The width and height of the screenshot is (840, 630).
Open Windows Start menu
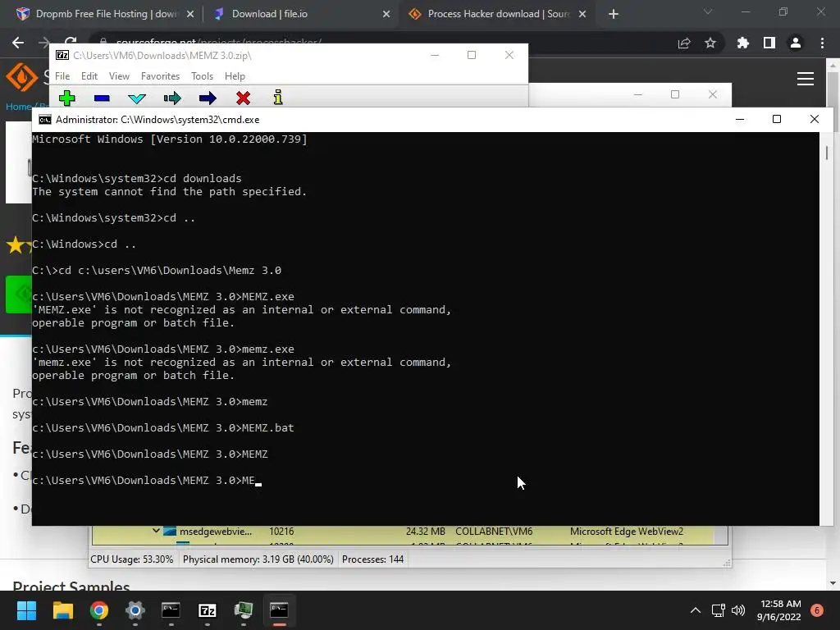(x=26, y=610)
